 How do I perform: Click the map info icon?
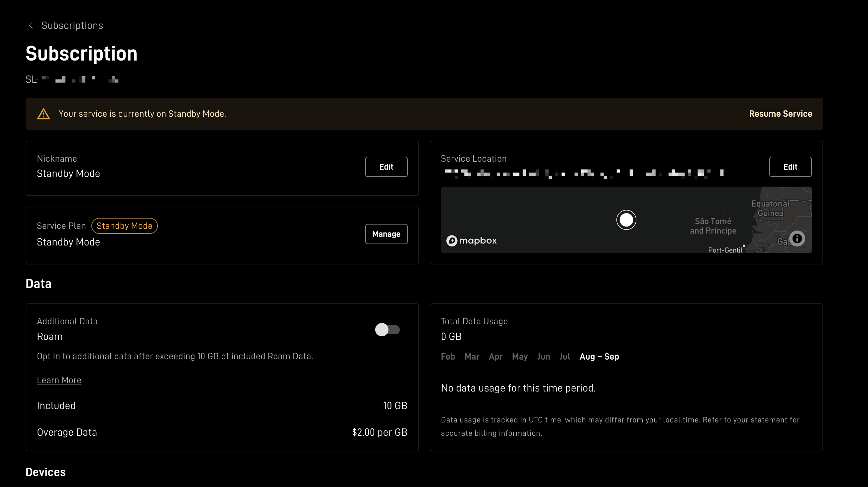point(797,239)
